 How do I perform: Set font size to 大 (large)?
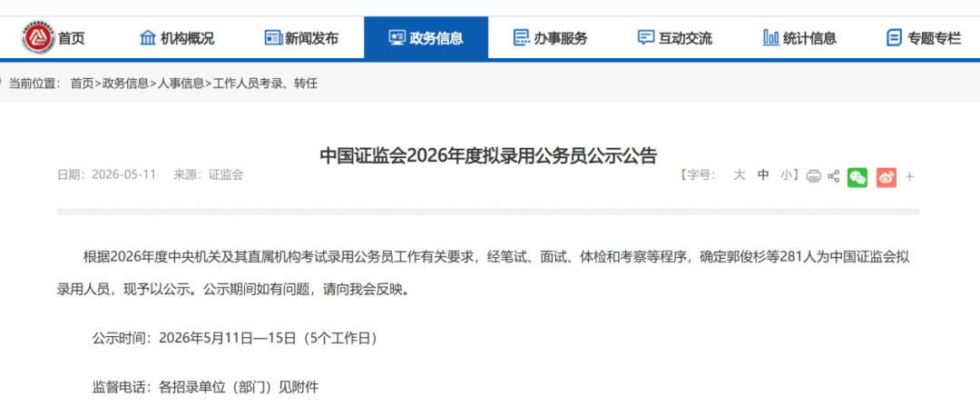point(740,175)
